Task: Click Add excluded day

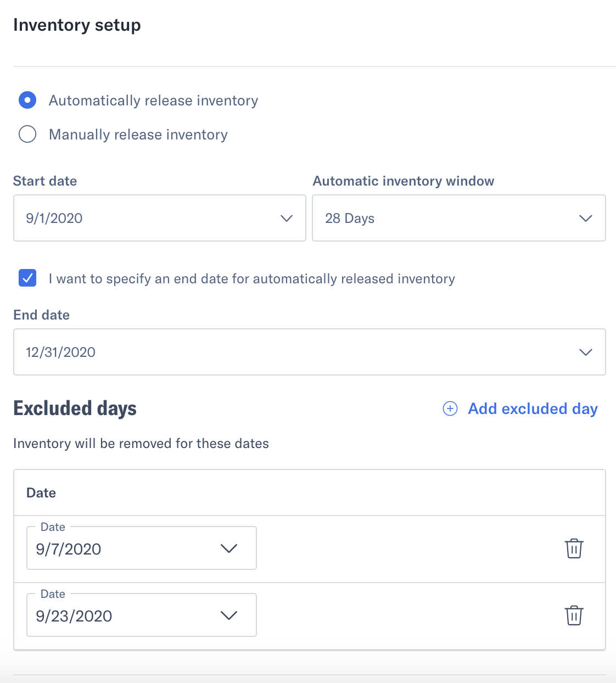Action: pyautogui.click(x=533, y=408)
